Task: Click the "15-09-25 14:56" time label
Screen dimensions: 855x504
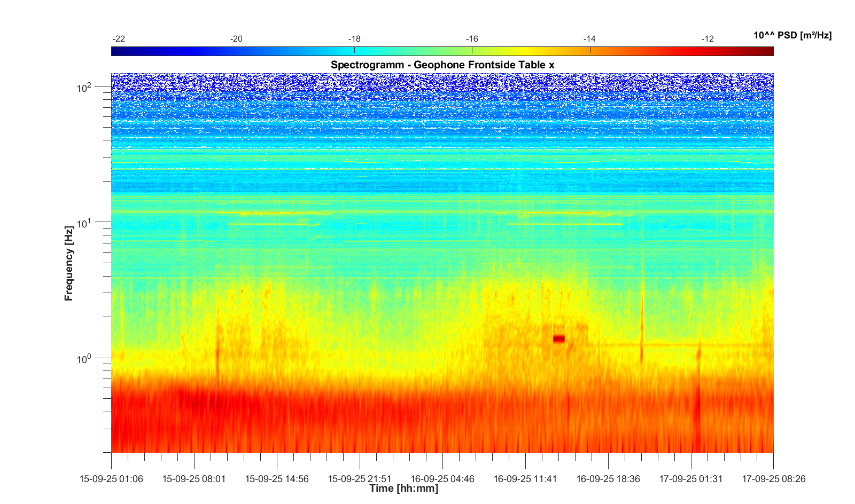Action: 277,479
